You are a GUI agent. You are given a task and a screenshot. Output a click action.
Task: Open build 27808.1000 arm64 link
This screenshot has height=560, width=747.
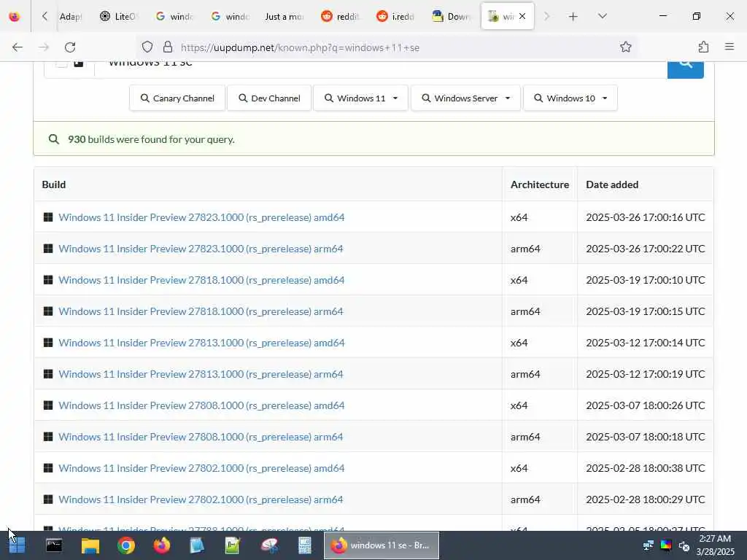pos(201,437)
